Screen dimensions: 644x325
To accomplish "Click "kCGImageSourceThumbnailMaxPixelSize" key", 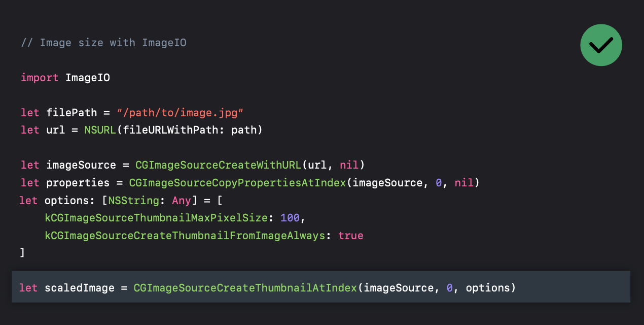I will point(156,218).
